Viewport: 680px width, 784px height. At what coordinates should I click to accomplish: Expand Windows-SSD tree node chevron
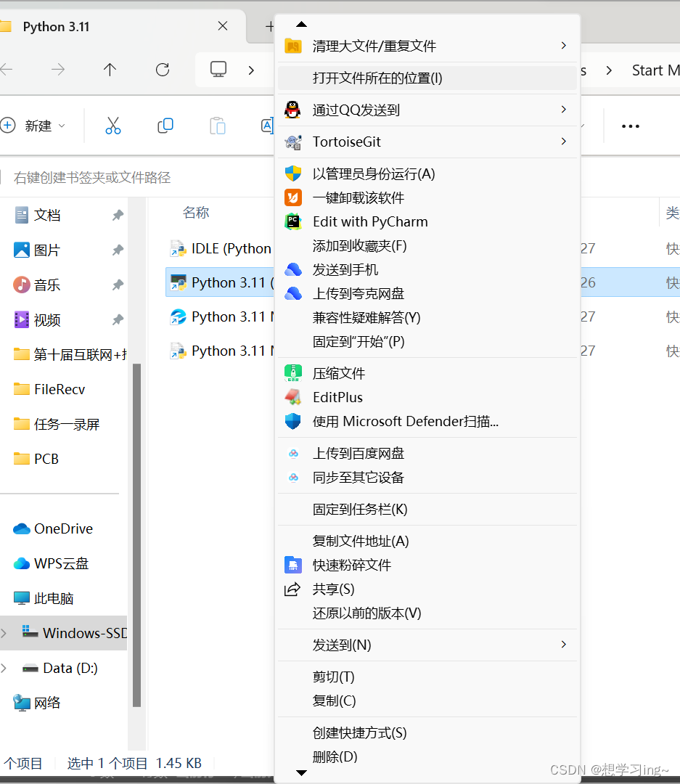pyautogui.click(x=4, y=633)
